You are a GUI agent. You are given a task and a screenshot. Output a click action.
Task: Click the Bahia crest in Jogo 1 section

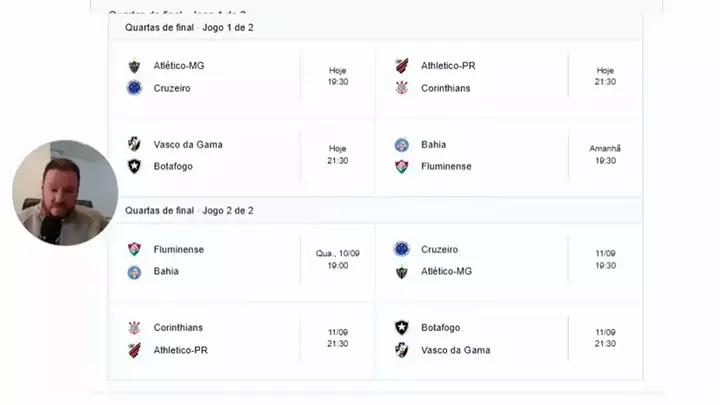(x=402, y=144)
